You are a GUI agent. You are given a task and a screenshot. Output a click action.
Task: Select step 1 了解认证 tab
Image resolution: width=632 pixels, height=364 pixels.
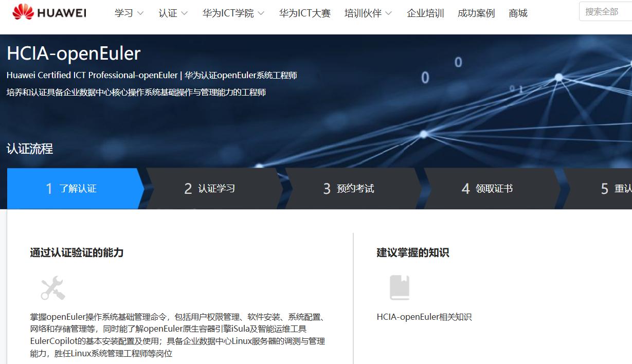coord(72,189)
